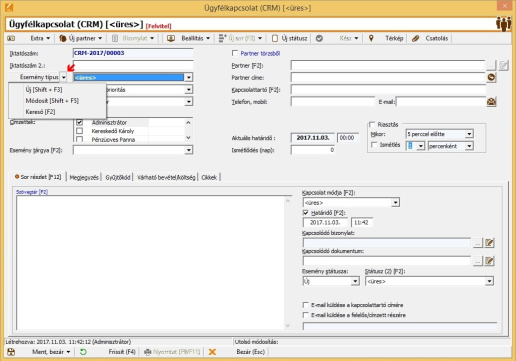Viewport: 516px width, 361px height.
Task: Click the Iktatószám field
Action: tap(133, 53)
